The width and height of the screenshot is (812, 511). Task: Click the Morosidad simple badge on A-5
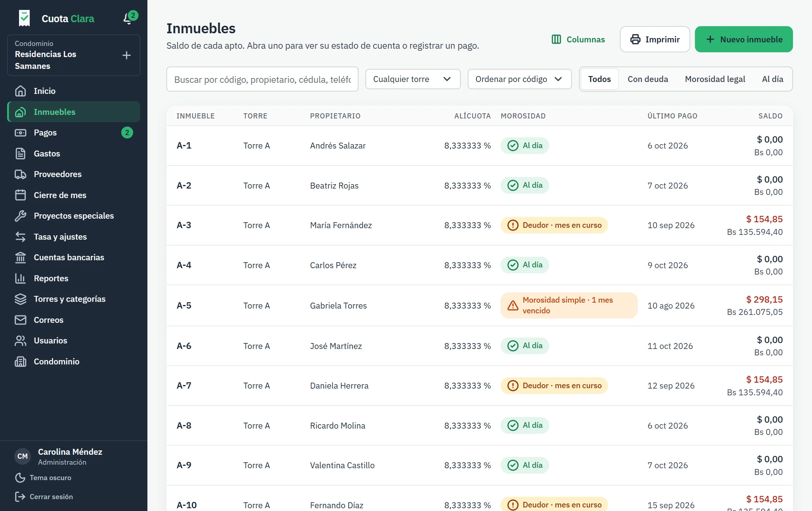coord(569,305)
